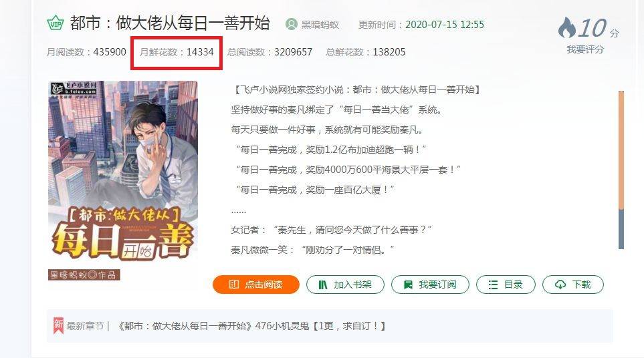Viewport: 644px width, 358px height.
Task: Click 我要评分 to rate the novel
Action: [585, 49]
